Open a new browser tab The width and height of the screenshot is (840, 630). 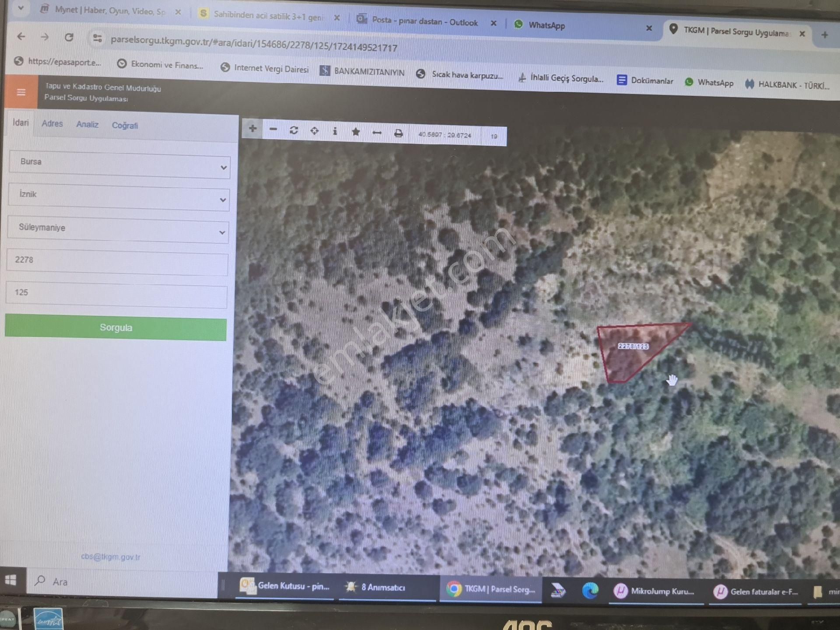click(825, 35)
